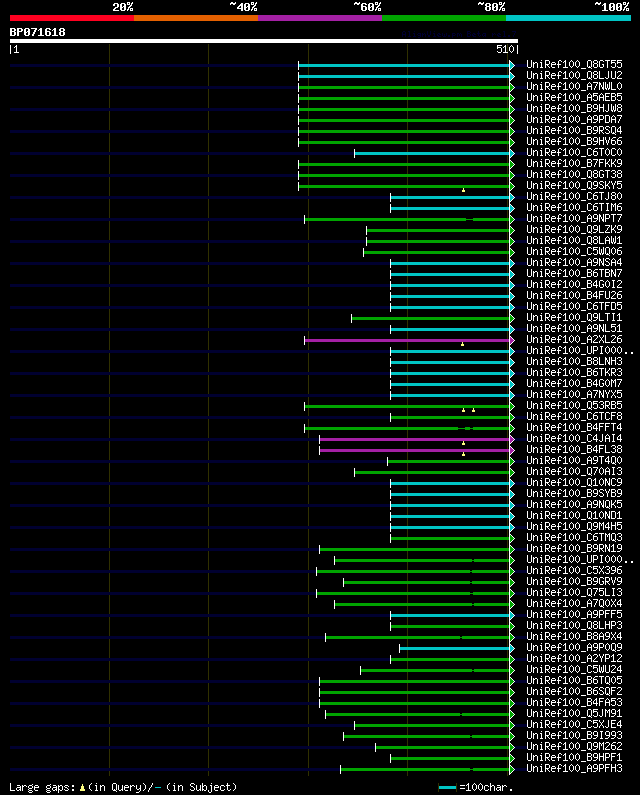Viewport: 640px width, 795px height.
Task: Open hit UniRef100_C6T0C0
Action: pyautogui.click(x=574, y=153)
